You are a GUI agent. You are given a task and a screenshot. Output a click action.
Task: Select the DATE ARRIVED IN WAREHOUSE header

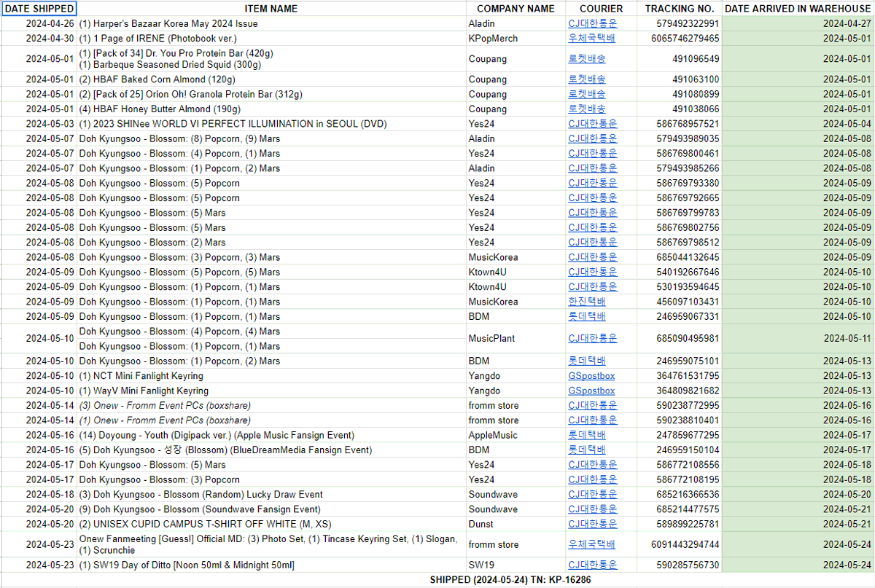tap(798, 9)
